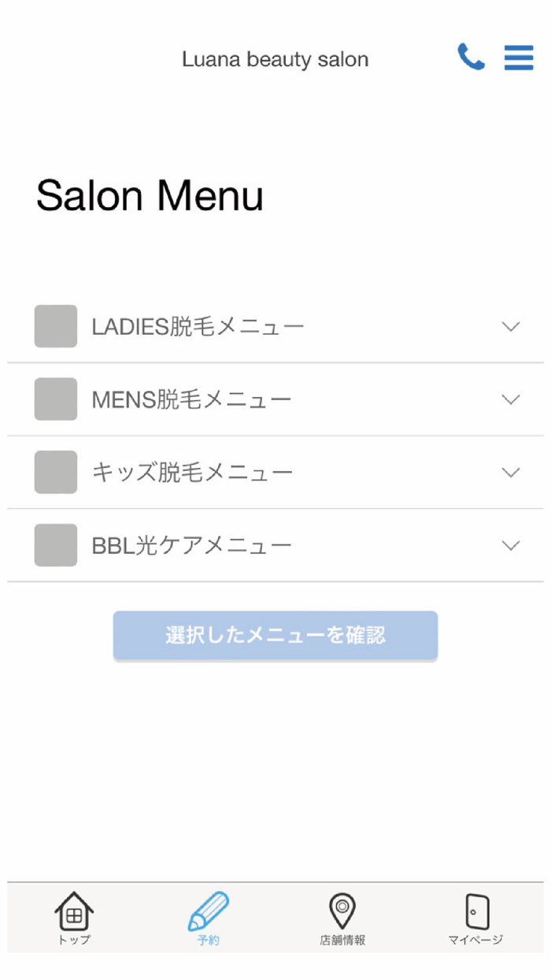551x980 pixels.
Task: Check the キッズ脱毛メニュー box
Action: tap(56, 472)
